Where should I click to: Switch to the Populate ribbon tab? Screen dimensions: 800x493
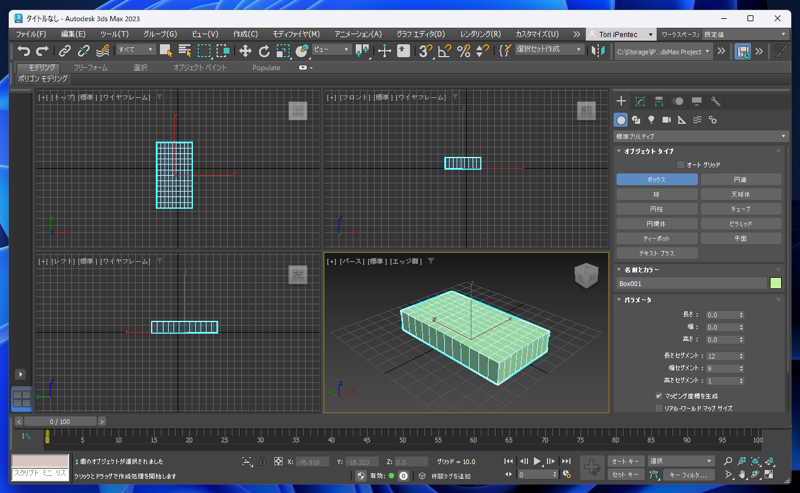[266, 67]
